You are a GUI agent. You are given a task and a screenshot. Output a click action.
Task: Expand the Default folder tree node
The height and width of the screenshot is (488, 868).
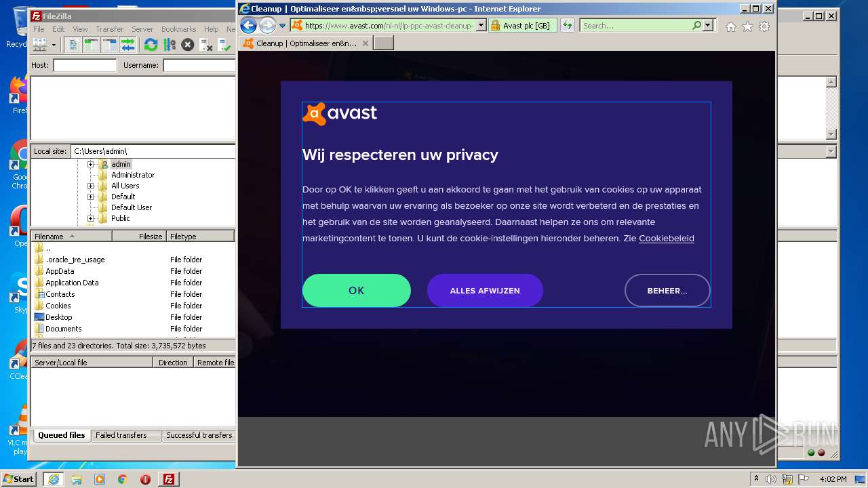click(x=90, y=197)
